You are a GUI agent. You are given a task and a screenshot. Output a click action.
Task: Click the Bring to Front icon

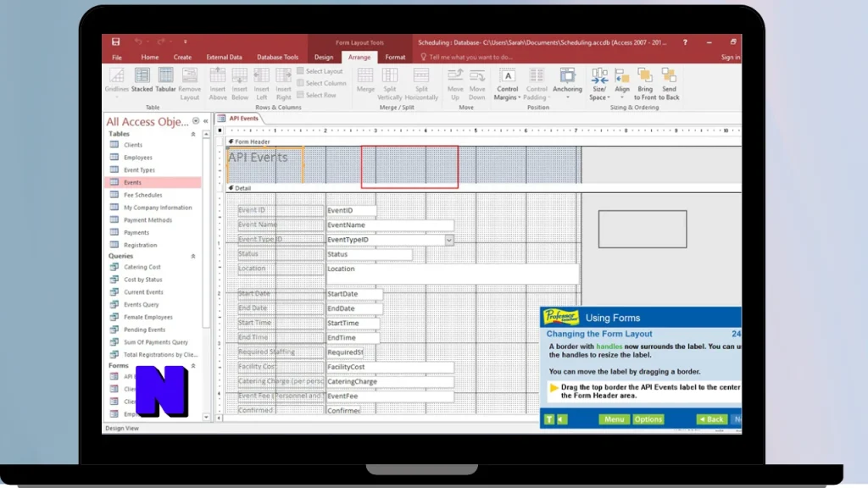(645, 84)
